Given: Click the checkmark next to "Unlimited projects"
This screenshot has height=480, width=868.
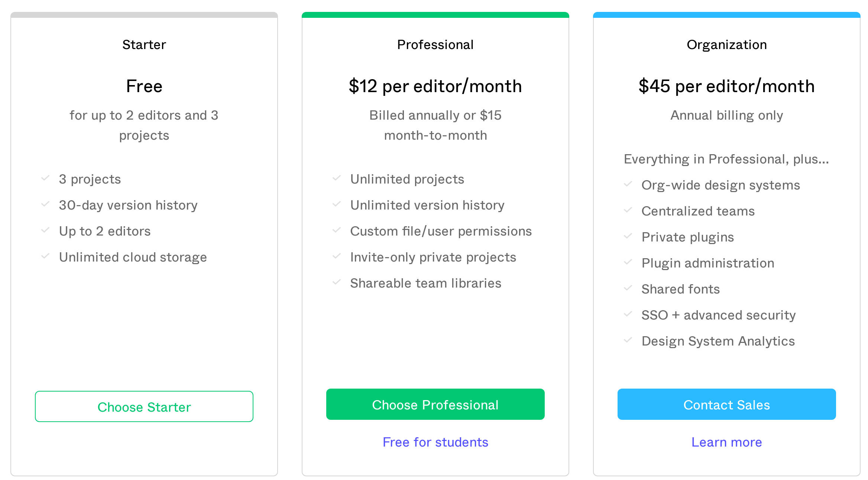Looking at the screenshot, I should [337, 178].
